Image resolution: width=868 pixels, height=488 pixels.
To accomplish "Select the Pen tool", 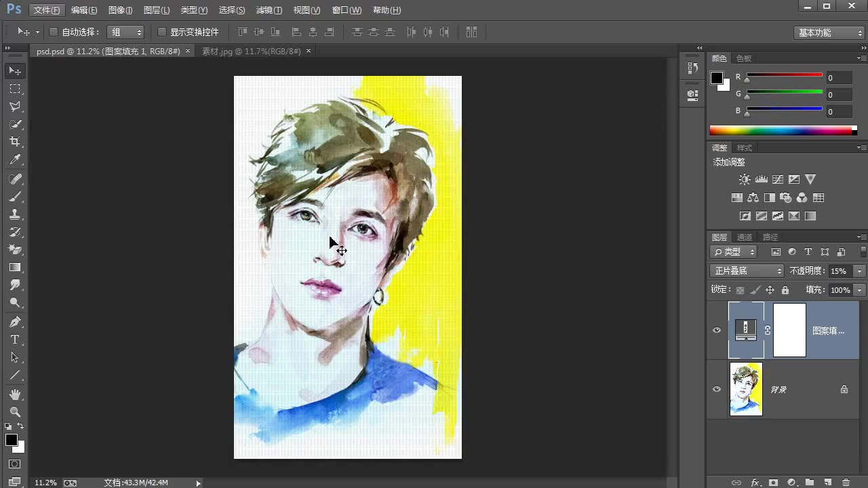I will pyautogui.click(x=14, y=322).
